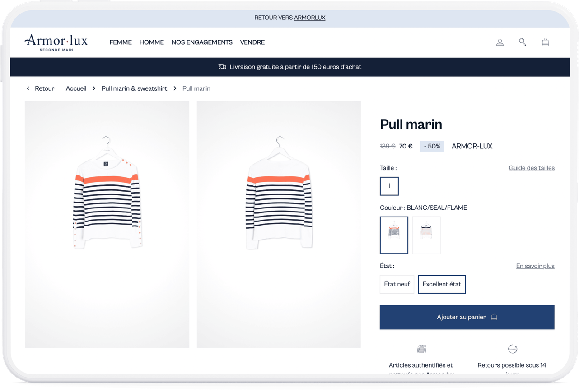Open the first sweater product image

107,224
